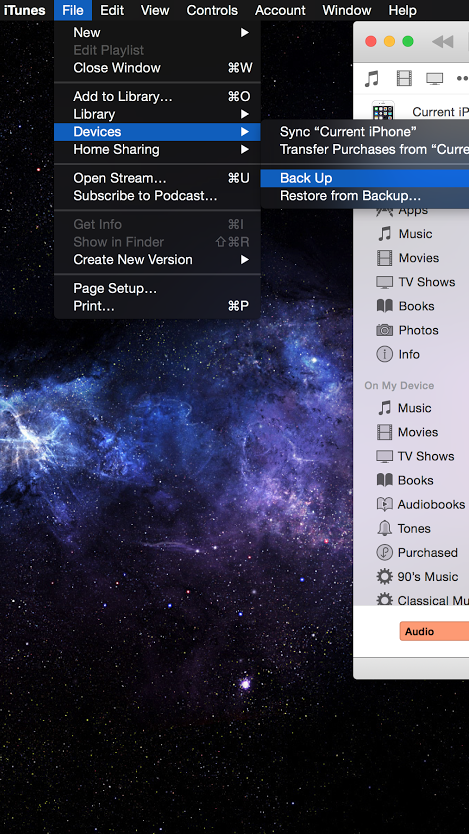Screen dimensions: 469x834
Task: Click the green zoom window button
Action: point(408,41)
